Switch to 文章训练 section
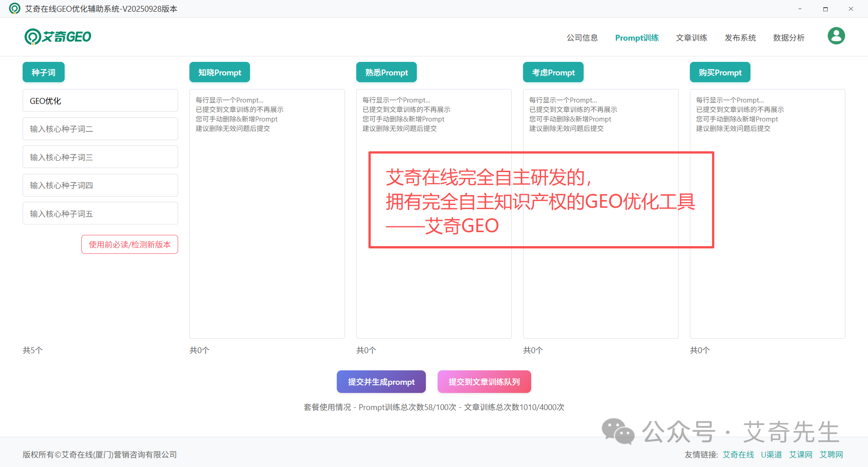The height and width of the screenshot is (467, 868). (691, 38)
